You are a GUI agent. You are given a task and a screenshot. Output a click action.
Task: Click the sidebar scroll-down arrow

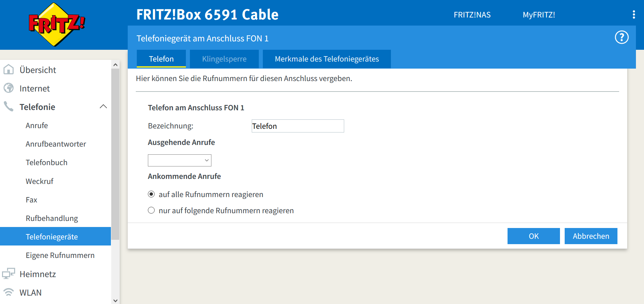pos(115,300)
